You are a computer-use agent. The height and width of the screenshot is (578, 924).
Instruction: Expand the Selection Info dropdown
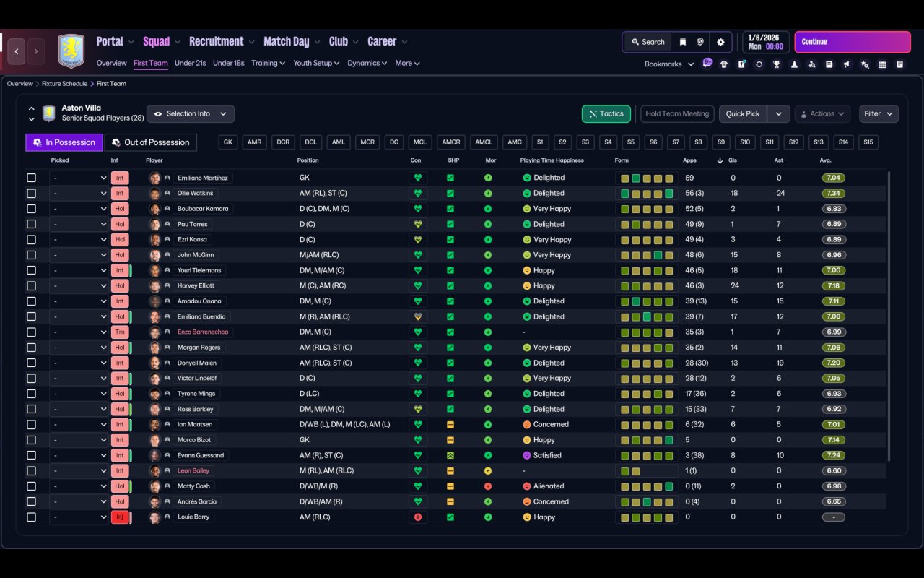click(x=191, y=114)
